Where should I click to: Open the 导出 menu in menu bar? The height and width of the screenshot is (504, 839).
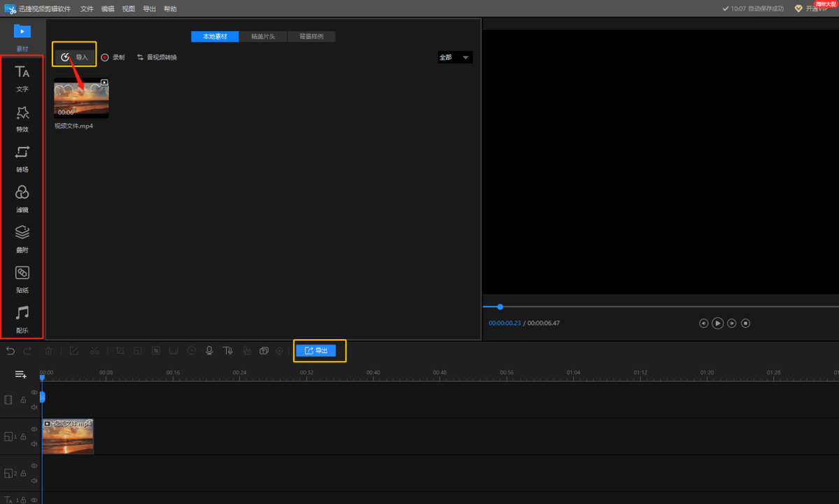[149, 9]
